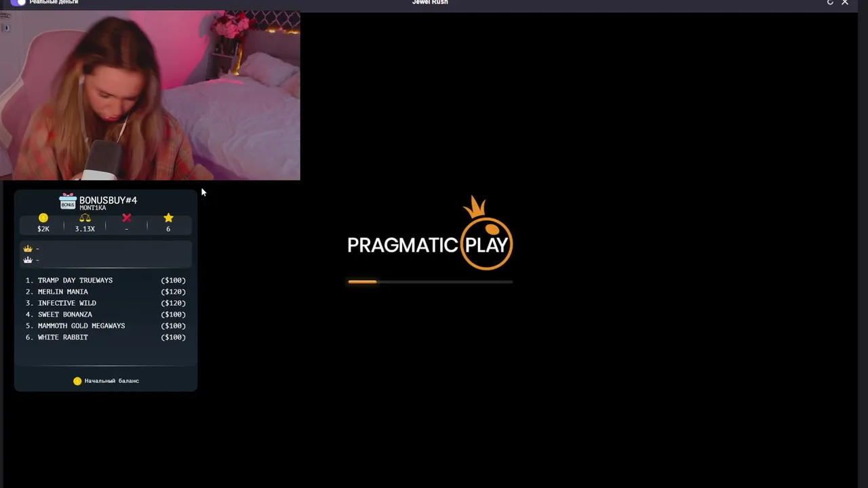The height and width of the screenshot is (488, 868).
Task: Click Mammoth Gold Megaways ($100) price
Action: tap(173, 326)
